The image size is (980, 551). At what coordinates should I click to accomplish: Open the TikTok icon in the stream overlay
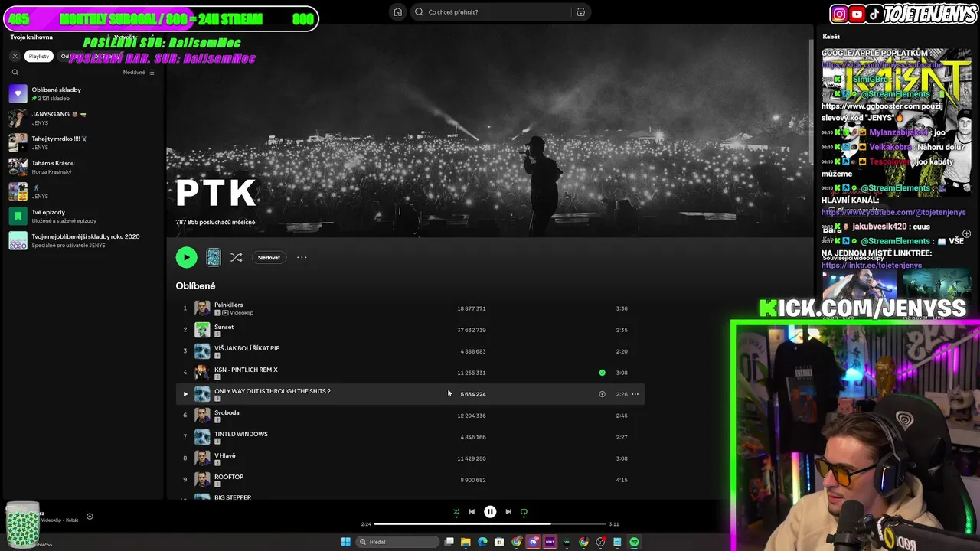click(x=874, y=14)
